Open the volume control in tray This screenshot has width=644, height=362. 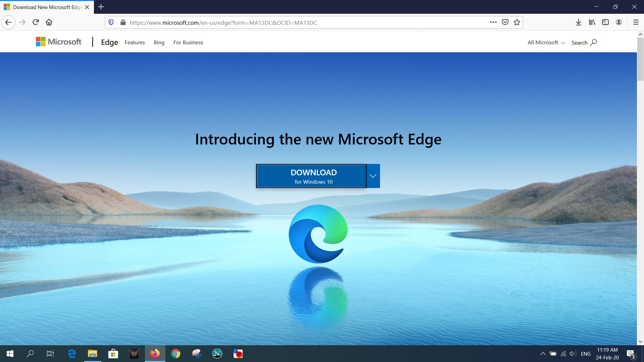click(573, 354)
